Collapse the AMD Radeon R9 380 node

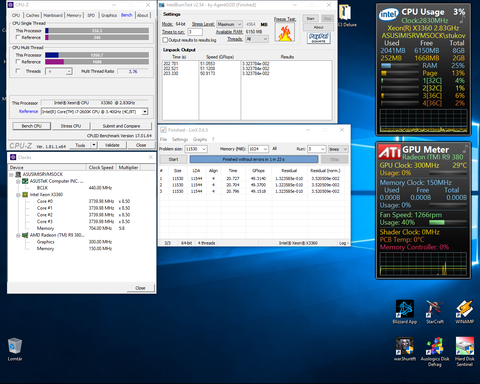[x=18, y=235]
